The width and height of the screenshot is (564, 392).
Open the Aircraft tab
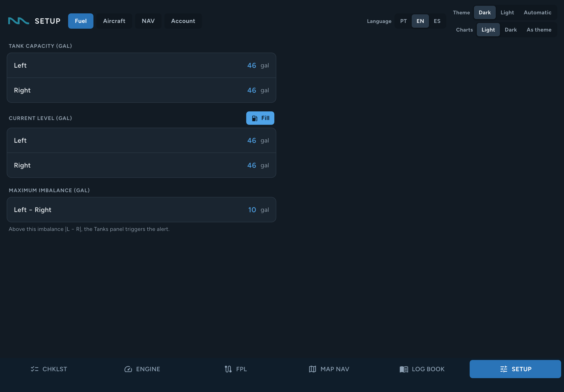114,21
